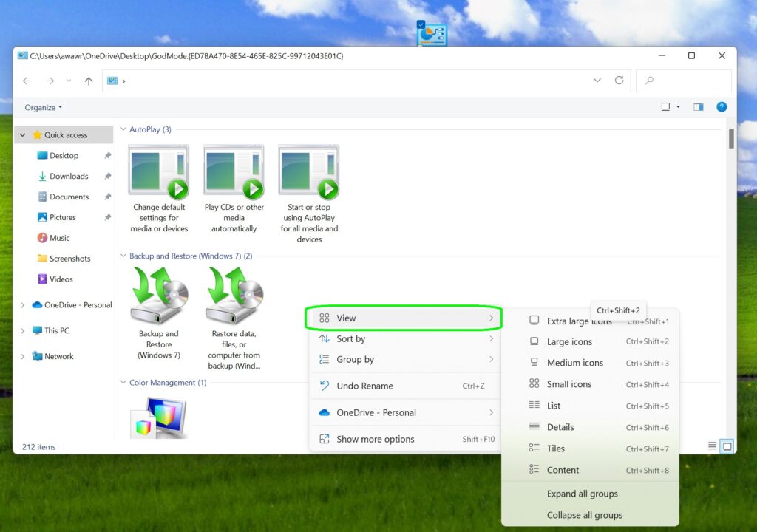Click the address bar folder icon
The width and height of the screenshot is (757, 532).
[x=112, y=81]
